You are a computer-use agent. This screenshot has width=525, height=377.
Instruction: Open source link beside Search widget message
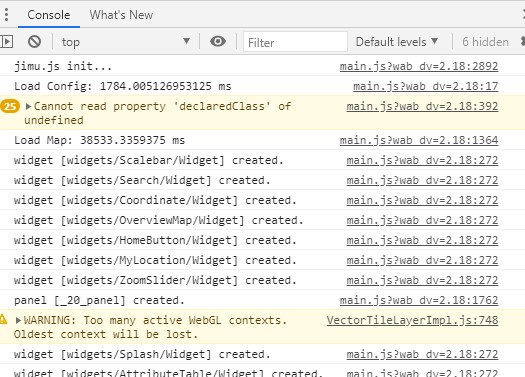pos(422,180)
